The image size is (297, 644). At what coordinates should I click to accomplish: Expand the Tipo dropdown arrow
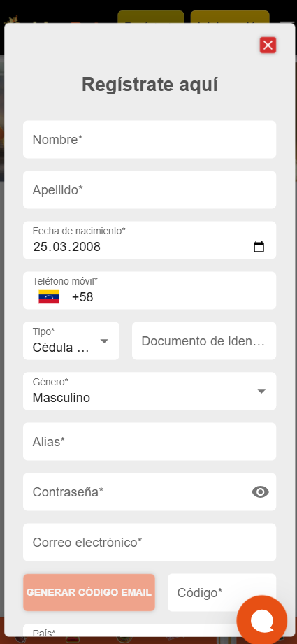pyautogui.click(x=104, y=341)
